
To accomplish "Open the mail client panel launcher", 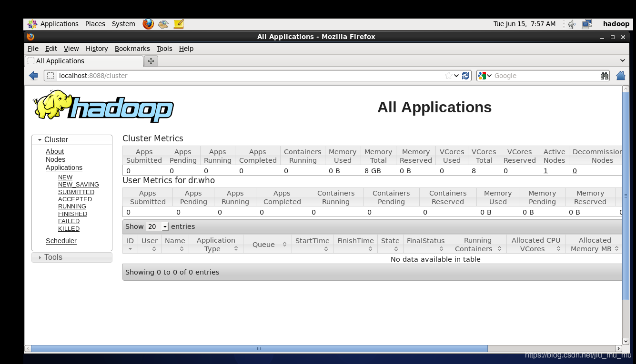I will tap(163, 24).
